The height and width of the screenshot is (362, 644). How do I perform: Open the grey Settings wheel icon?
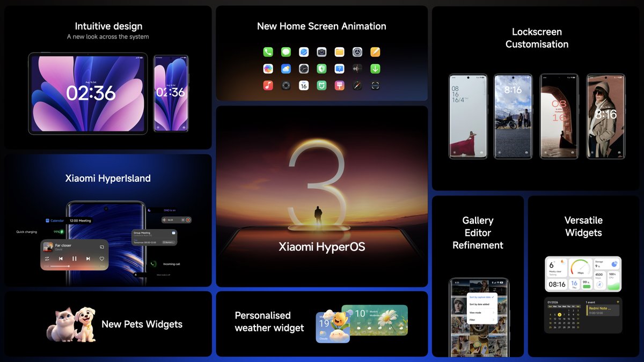[x=357, y=52]
